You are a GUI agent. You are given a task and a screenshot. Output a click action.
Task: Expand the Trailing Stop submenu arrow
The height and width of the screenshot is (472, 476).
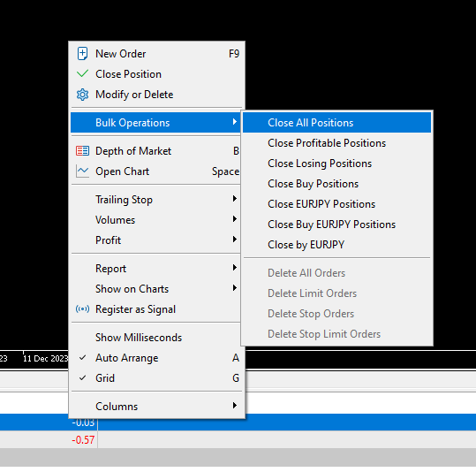(x=234, y=199)
